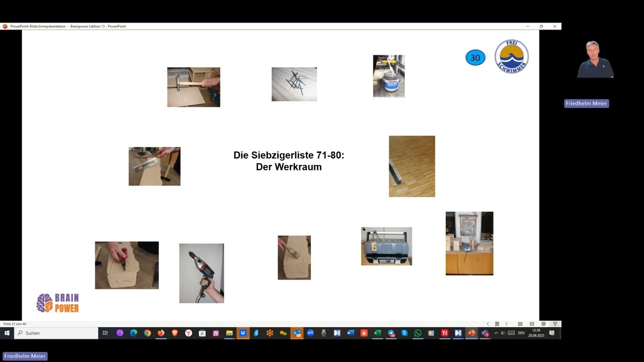Open the touch keyboard tray icon
The image size is (644, 362).
point(511,333)
